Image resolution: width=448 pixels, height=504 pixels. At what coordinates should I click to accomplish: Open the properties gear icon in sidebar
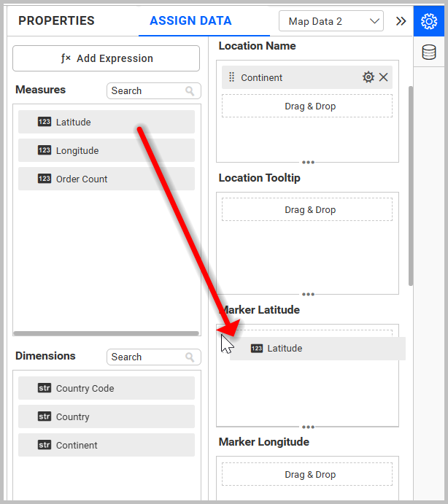click(x=429, y=21)
